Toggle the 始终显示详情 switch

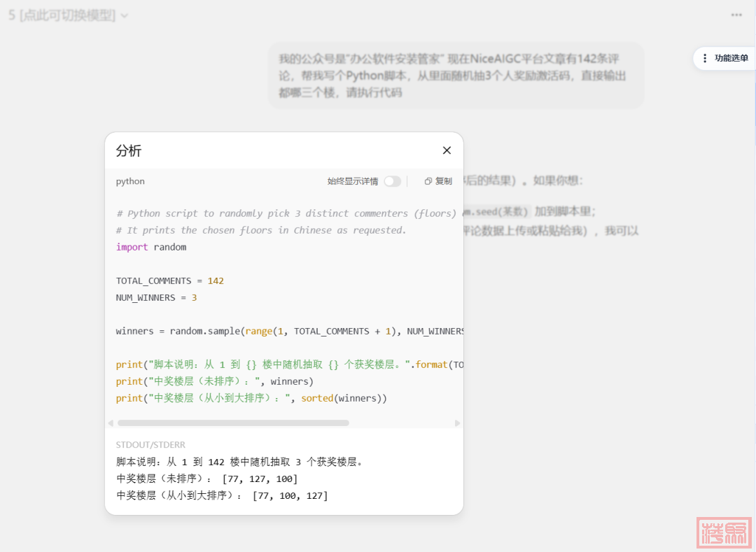(392, 181)
